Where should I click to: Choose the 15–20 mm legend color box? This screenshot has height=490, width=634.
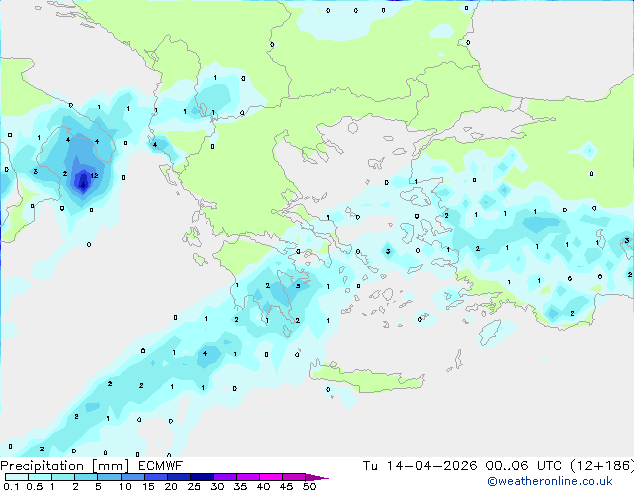pyautogui.click(x=155, y=477)
